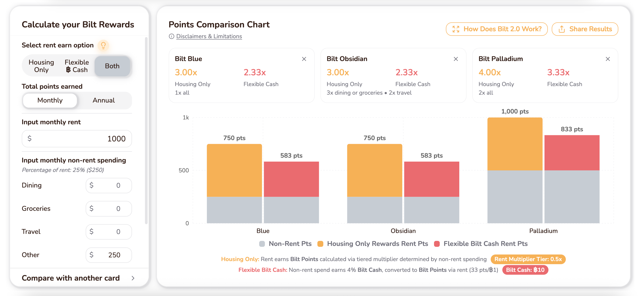Click the Bilt Palladium 4.00x multiplier
644x296 pixels.
(x=490, y=72)
